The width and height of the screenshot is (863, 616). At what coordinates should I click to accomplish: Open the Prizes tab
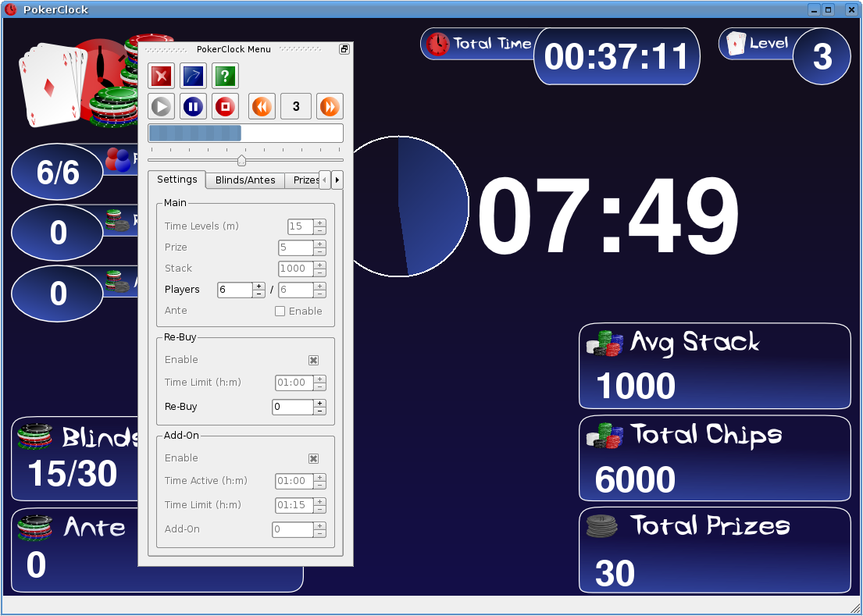tap(302, 180)
